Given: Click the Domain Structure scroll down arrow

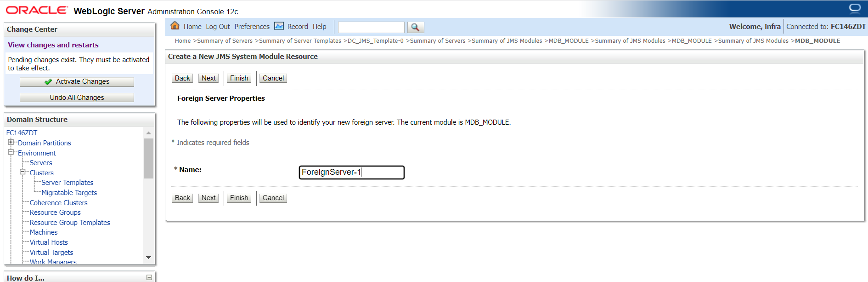Looking at the screenshot, I should (x=148, y=258).
